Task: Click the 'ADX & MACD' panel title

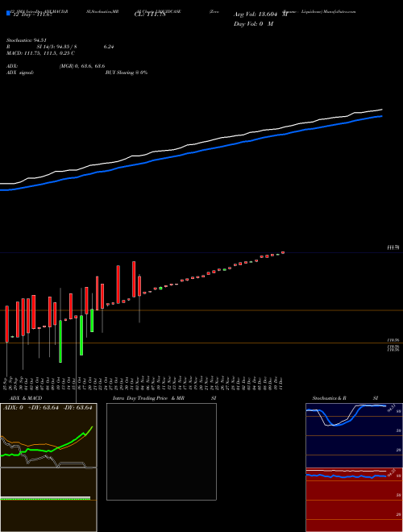Action: [26, 398]
